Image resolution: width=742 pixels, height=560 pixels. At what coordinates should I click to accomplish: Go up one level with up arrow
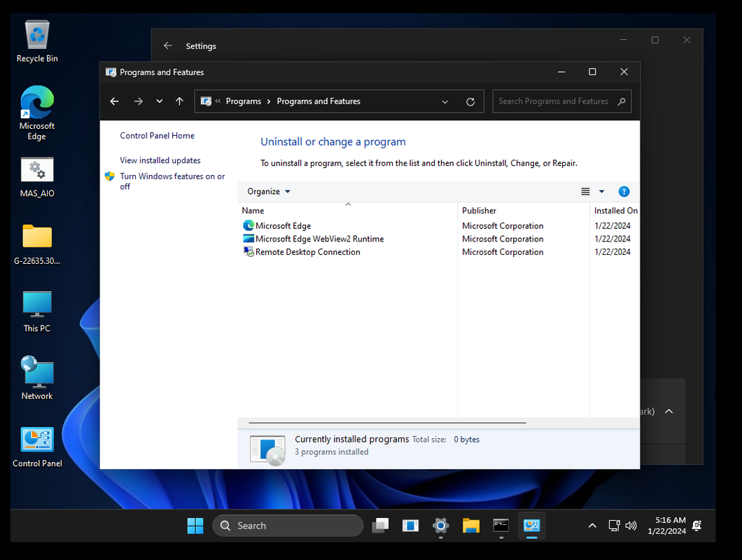click(179, 101)
